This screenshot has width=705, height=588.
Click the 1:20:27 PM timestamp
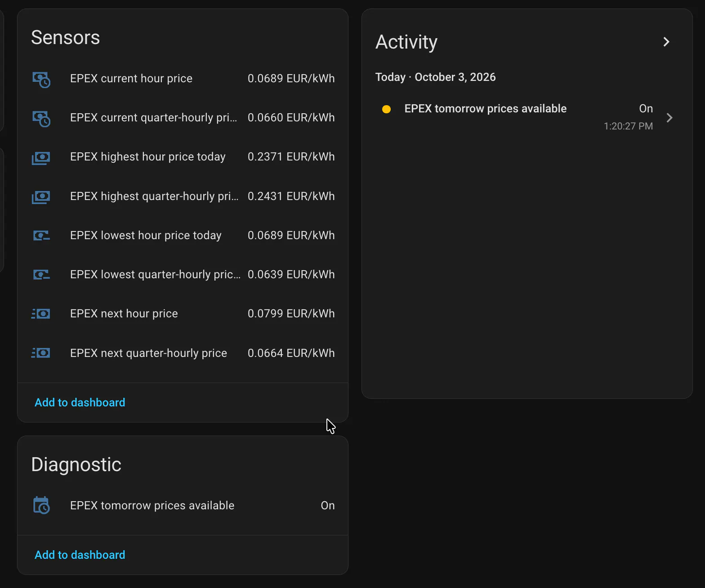point(628,126)
